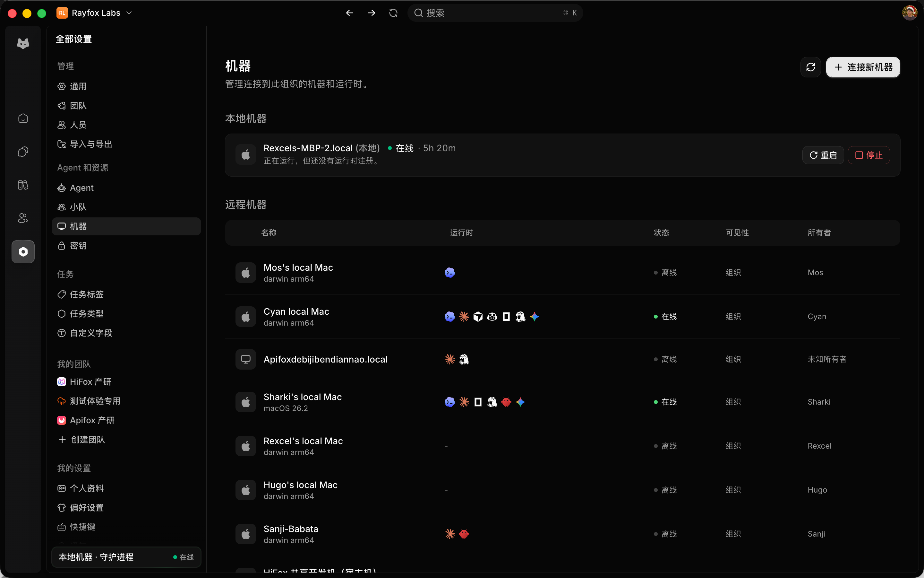Open the Apifox 产研 team
The height and width of the screenshot is (578, 924).
(x=126, y=421)
